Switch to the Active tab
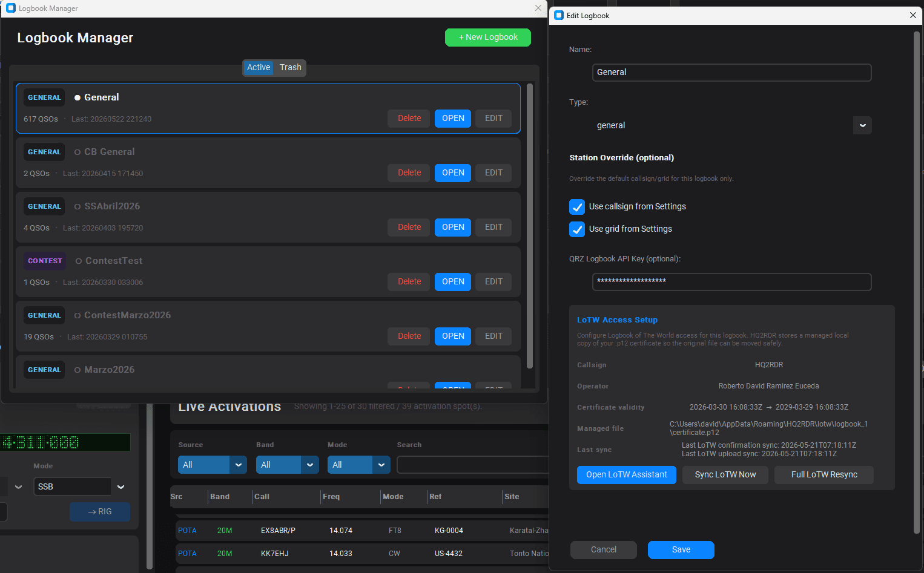Screen dimensions: 924x573 pyautogui.click(x=259, y=68)
